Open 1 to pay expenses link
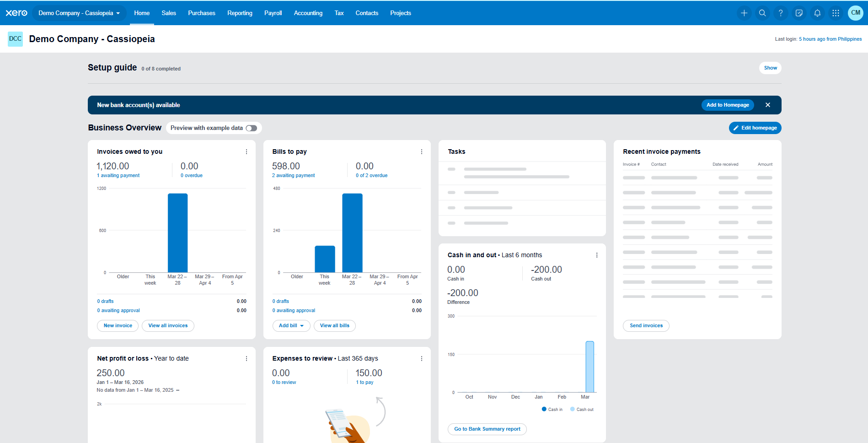868x443 pixels. (x=364, y=382)
